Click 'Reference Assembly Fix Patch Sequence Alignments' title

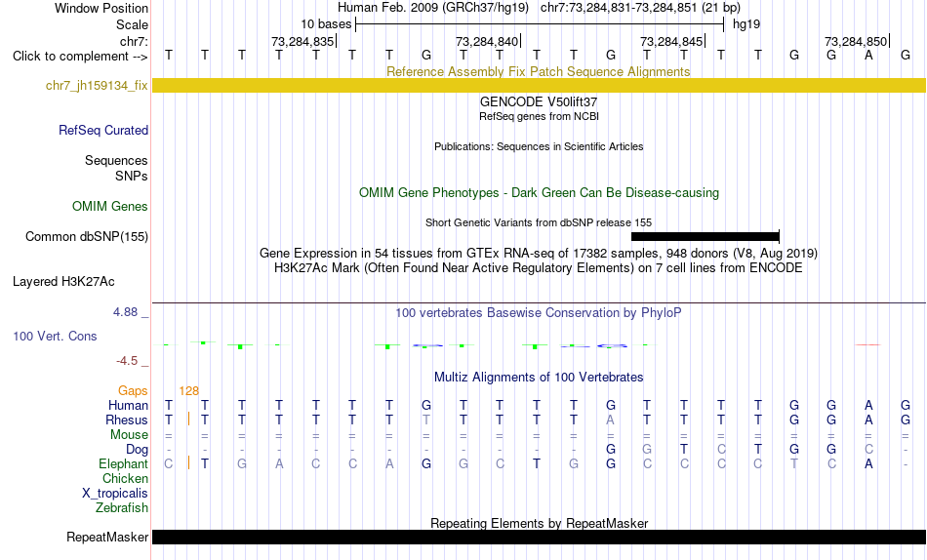point(539,71)
